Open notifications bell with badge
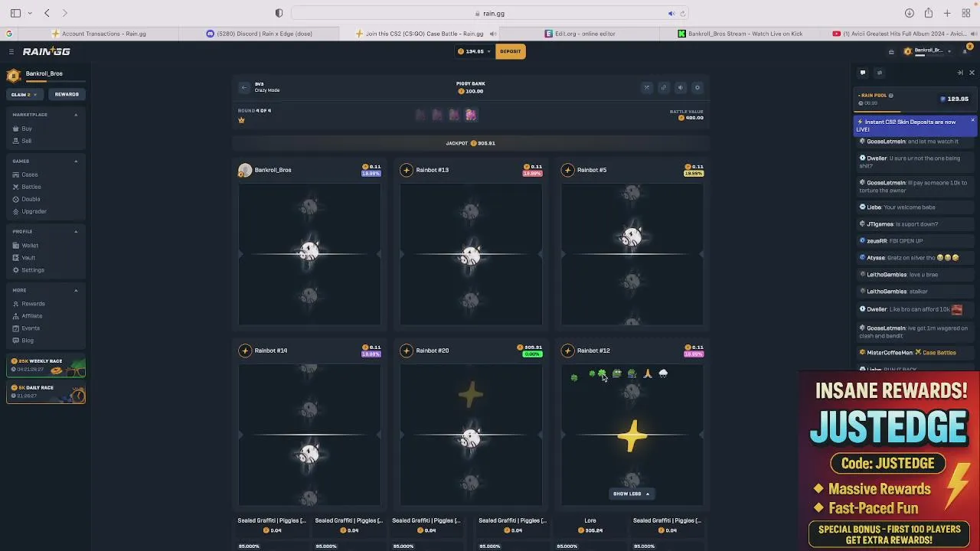The image size is (980, 551). click(965, 51)
